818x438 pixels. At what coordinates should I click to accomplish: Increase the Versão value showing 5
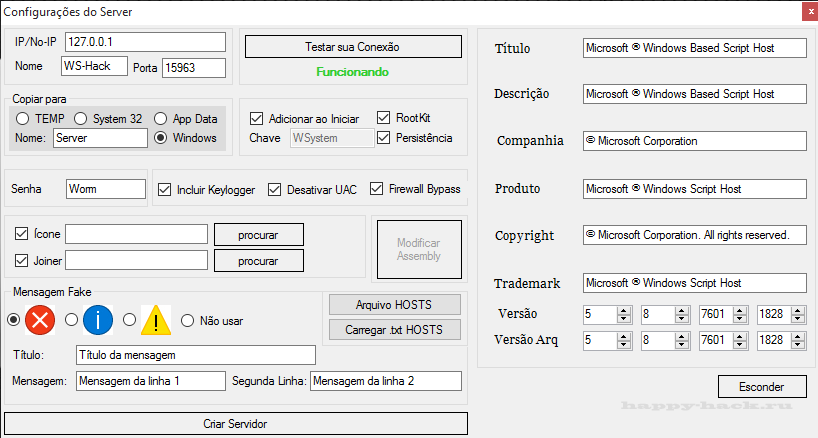tap(624, 310)
